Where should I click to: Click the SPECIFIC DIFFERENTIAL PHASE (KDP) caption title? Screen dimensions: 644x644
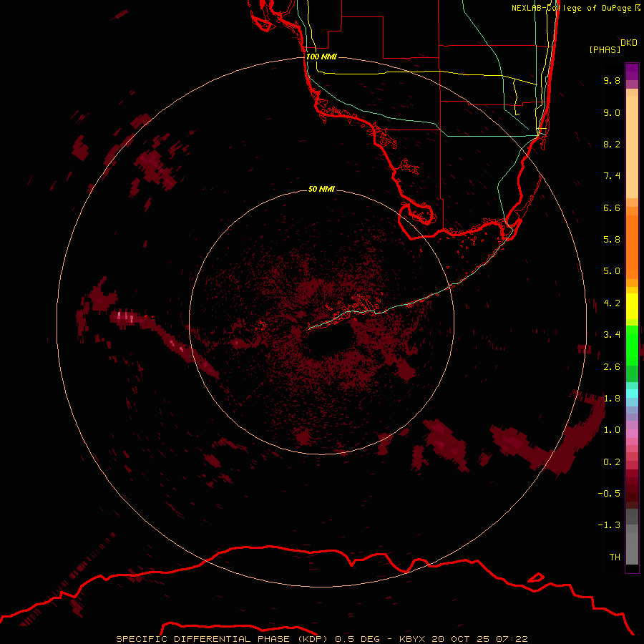[x=222, y=639]
